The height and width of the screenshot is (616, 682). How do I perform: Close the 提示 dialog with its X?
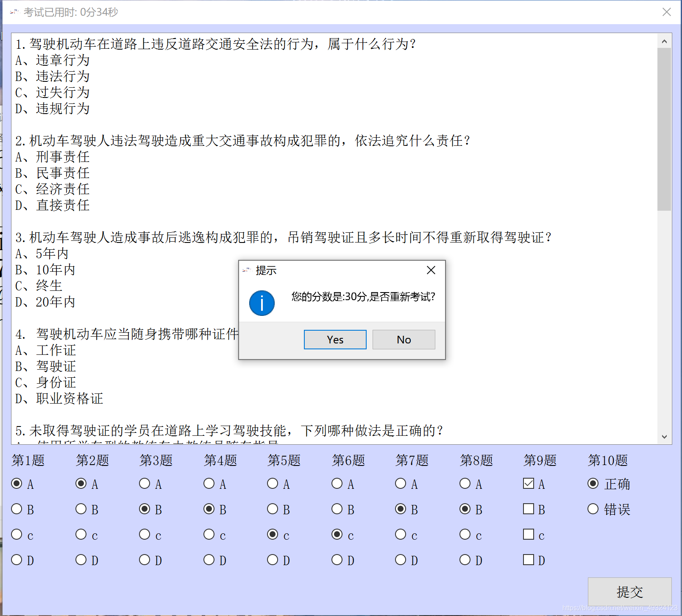pos(431,270)
